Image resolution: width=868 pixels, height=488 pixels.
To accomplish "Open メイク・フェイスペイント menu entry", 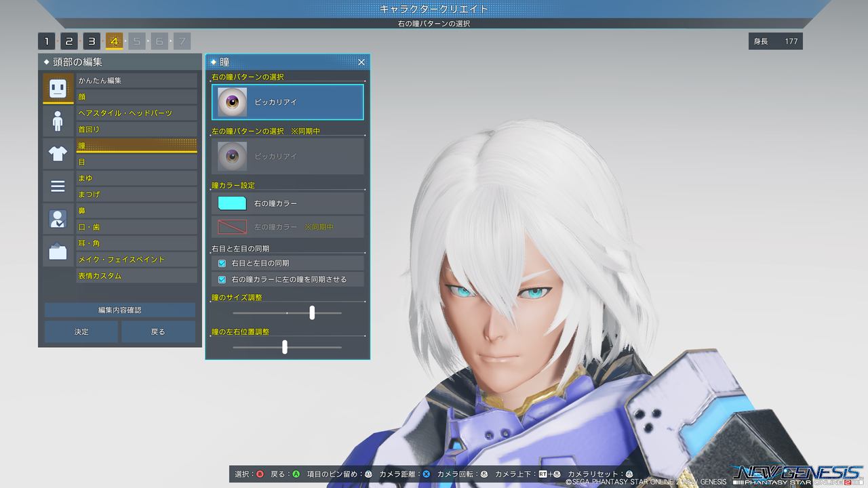I will tap(136, 260).
